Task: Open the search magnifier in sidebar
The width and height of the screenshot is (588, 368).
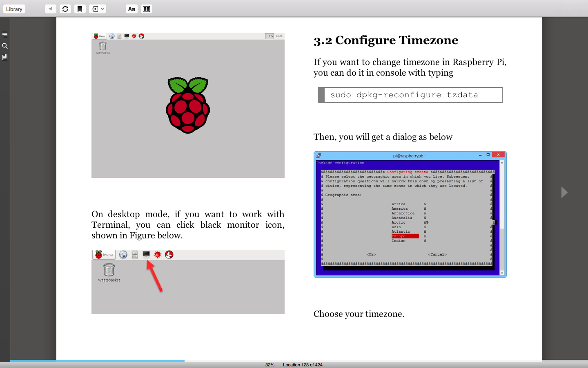Action: (5, 46)
